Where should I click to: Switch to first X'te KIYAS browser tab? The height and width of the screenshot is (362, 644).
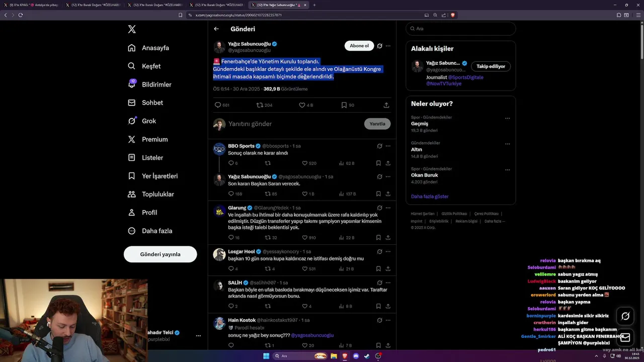click(x=32, y=5)
